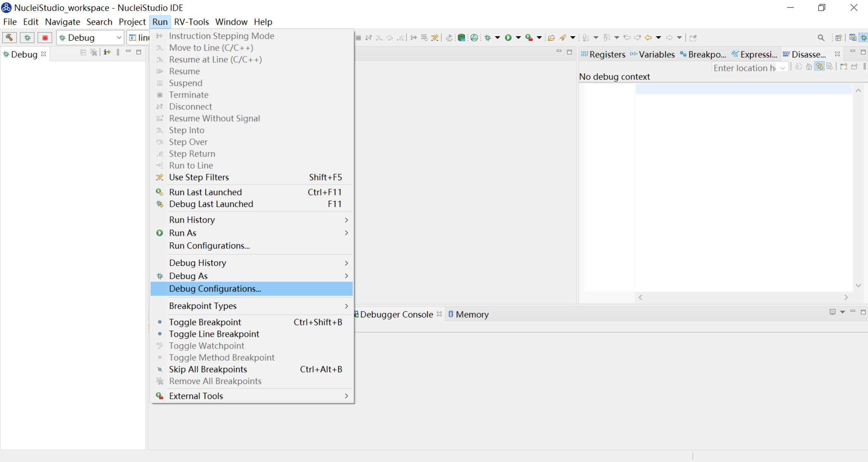Click the Open folder toolbar icon

tap(551, 38)
